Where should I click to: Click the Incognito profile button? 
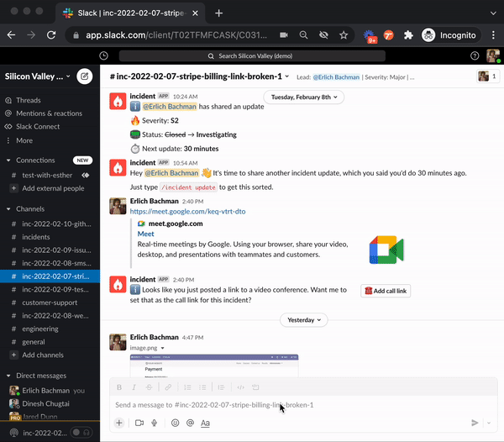pyautogui.click(x=450, y=35)
